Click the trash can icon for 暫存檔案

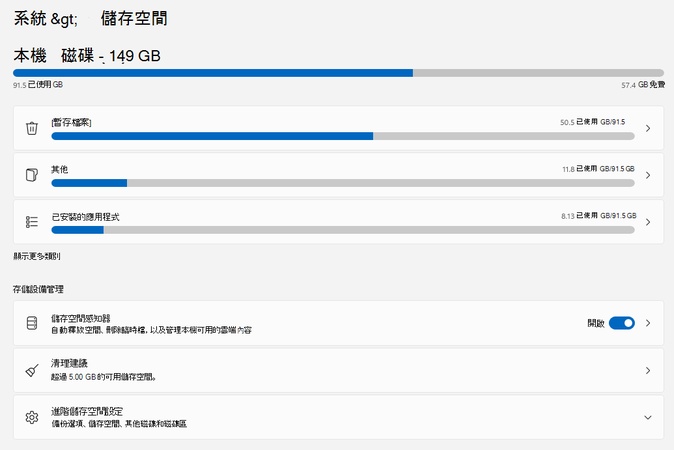[x=32, y=128]
